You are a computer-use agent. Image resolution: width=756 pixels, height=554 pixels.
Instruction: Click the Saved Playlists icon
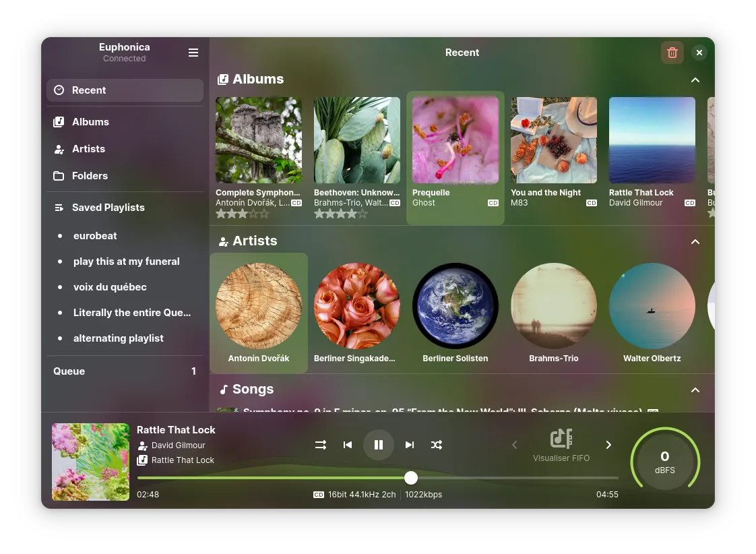click(59, 207)
